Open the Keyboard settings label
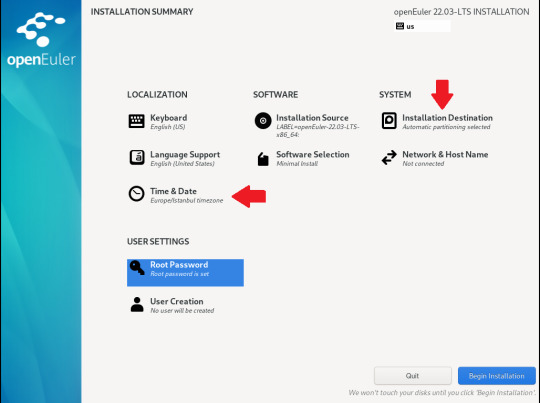 168,118
